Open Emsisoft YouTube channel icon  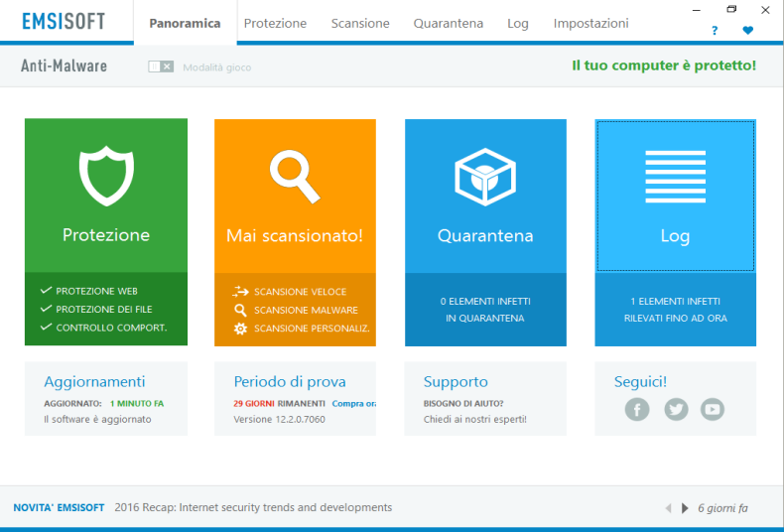click(713, 410)
